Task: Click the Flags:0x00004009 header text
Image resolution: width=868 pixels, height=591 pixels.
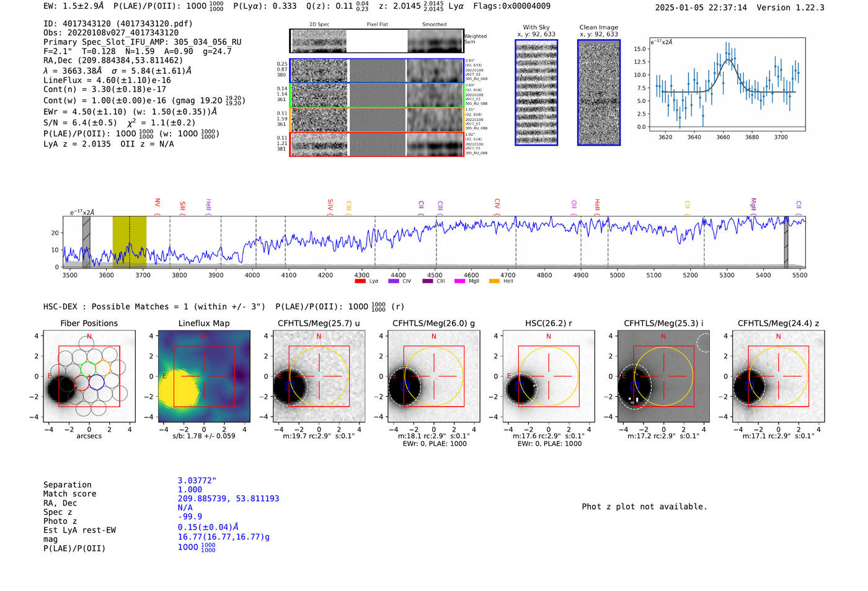Action: pos(511,6)
